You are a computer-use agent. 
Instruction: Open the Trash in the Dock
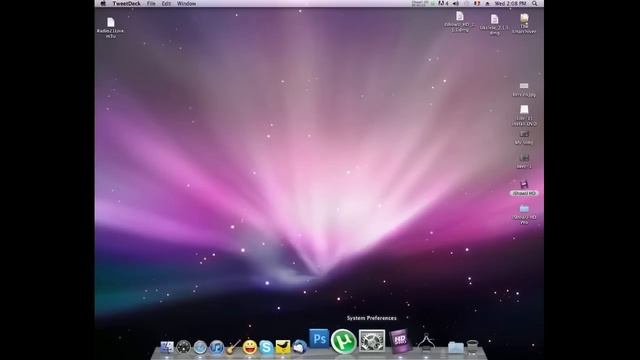[x=473, y=347]
